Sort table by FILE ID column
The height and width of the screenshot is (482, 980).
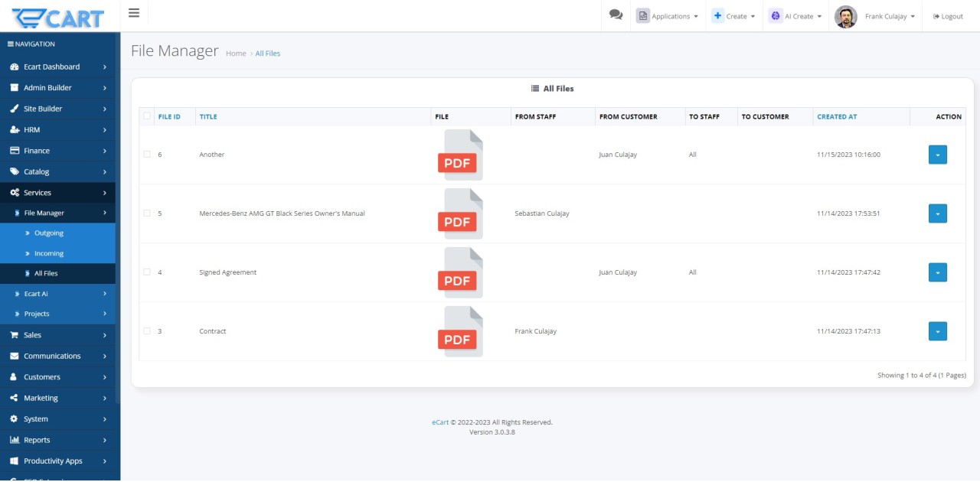[x=169, y=116]
